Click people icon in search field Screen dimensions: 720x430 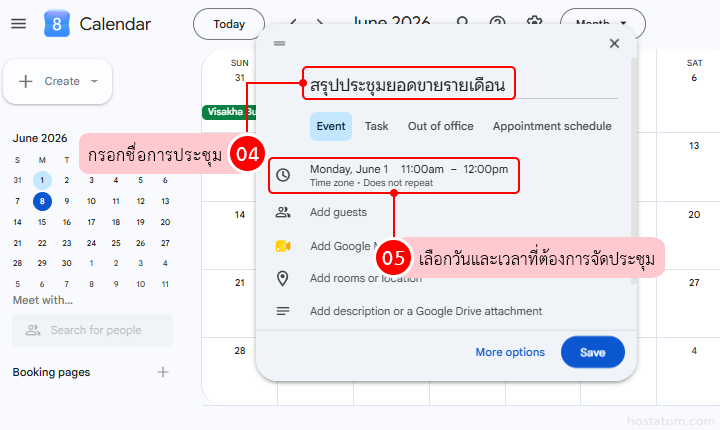pos(33,330)
